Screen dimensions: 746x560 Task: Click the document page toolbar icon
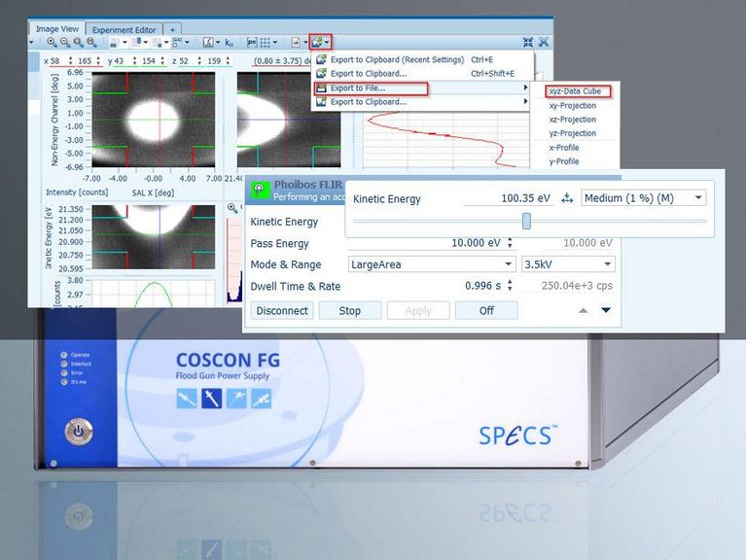(x=296, y=43)
